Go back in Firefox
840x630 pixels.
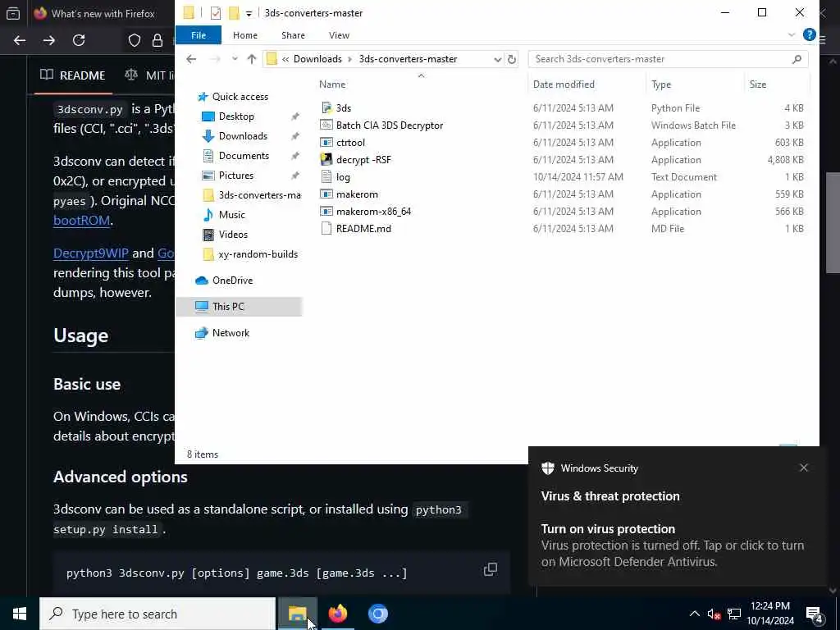(x=20, y=40)
